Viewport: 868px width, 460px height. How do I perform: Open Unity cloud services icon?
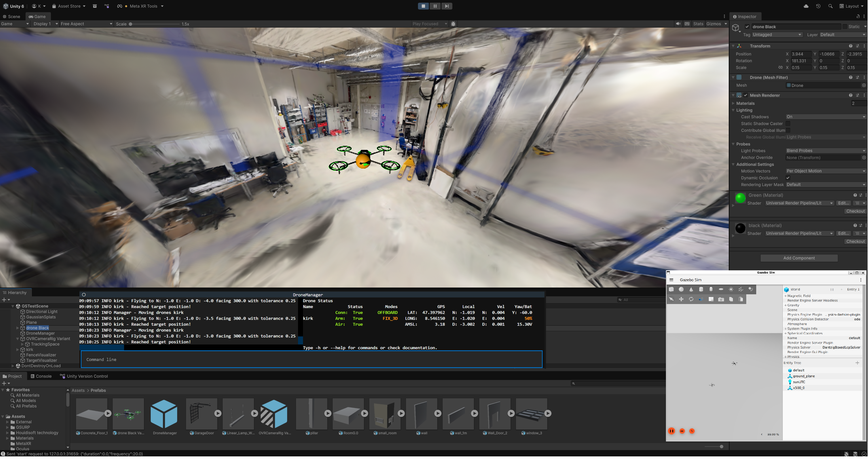pyautogui.click(x=806, y=6)
